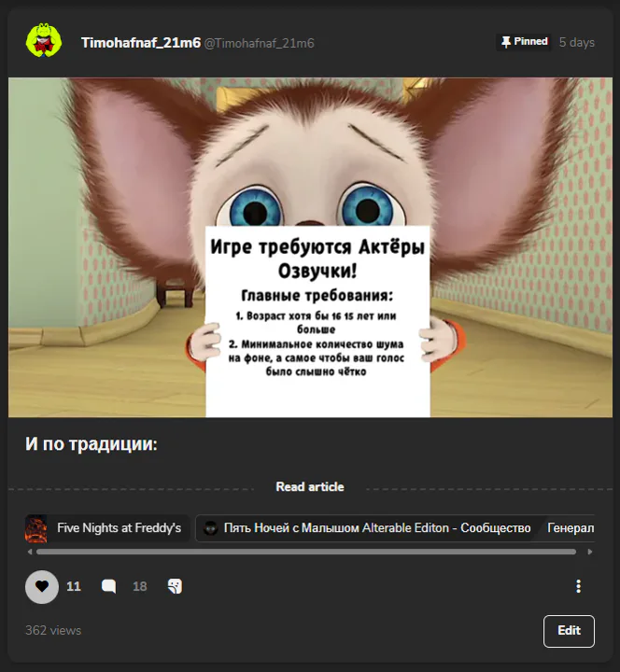Viewport: 620px width, 672px height.
Task: Click the 362 views count
Action: click(x=53, y=630)
